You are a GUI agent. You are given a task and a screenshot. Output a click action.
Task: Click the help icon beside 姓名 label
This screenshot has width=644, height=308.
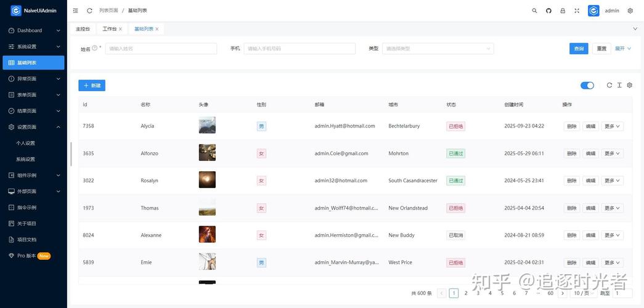tap(95, 48)
